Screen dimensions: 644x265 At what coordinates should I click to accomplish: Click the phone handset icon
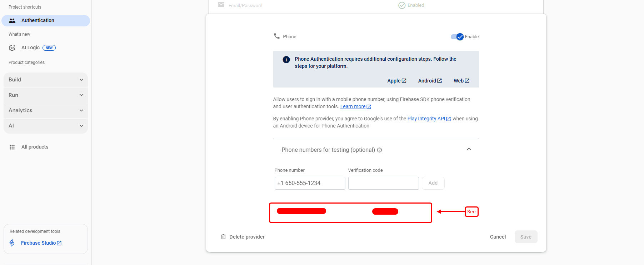point(277,36)
